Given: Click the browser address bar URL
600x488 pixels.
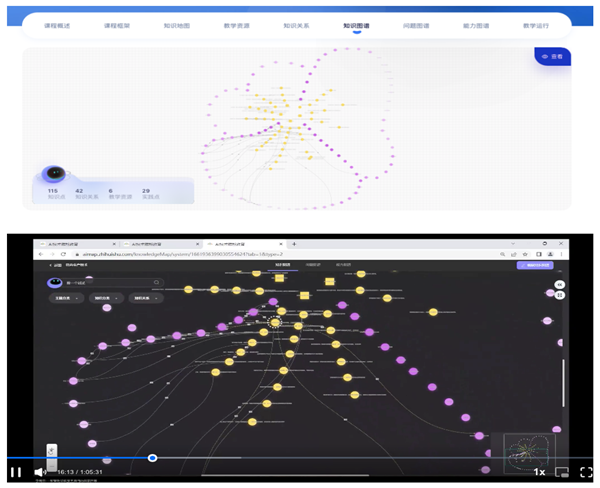Looking at the screenshot, I should (200, 255).
